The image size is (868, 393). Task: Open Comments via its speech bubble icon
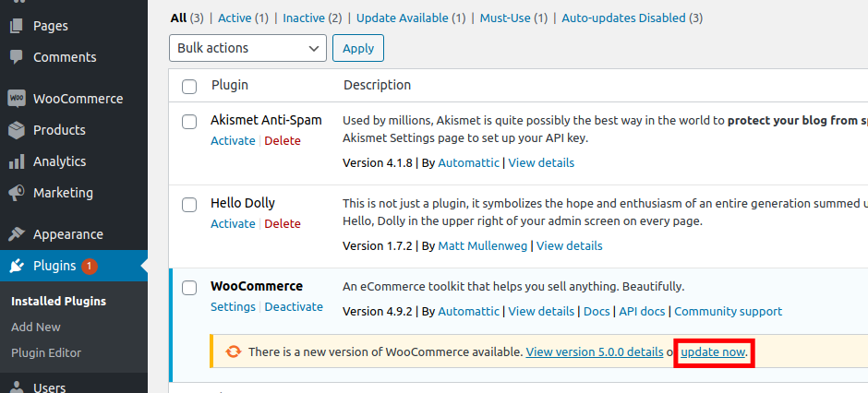[x=17, y=57]
